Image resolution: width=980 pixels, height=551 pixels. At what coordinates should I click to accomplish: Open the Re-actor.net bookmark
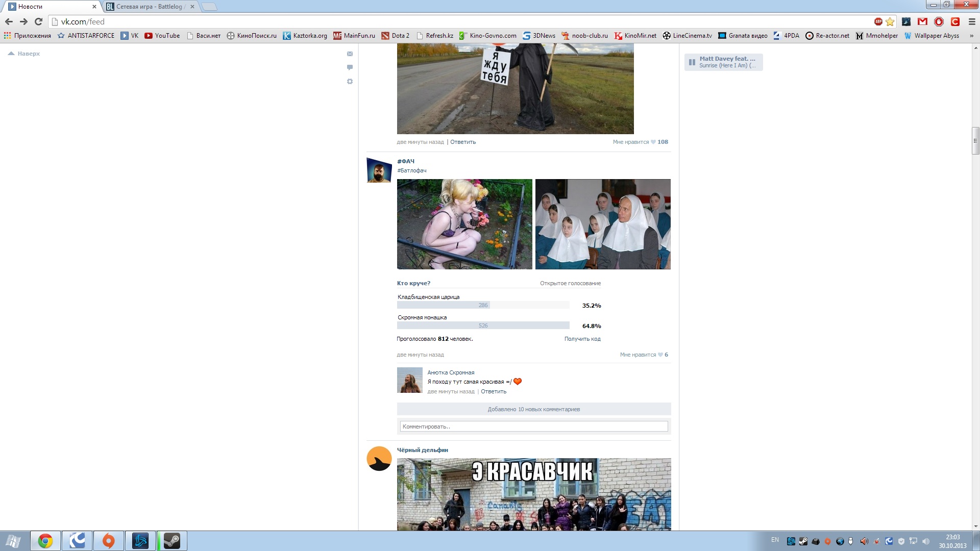tap(827, 36)
